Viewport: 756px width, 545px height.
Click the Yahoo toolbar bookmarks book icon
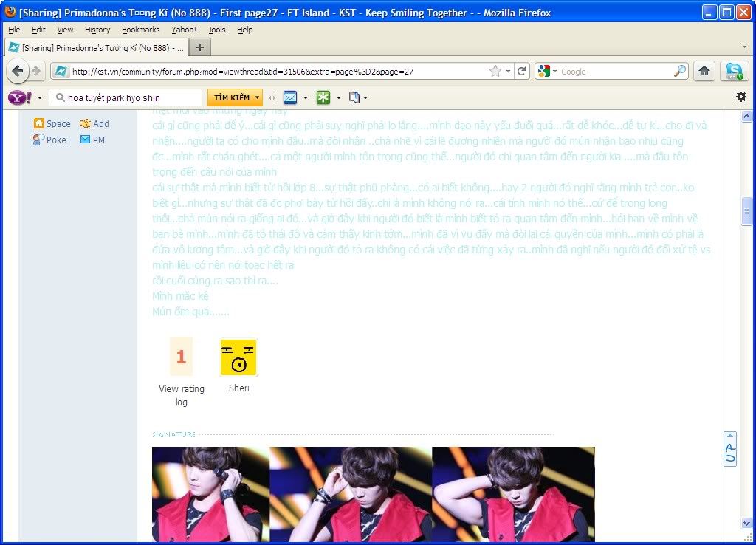click(354, 98)
